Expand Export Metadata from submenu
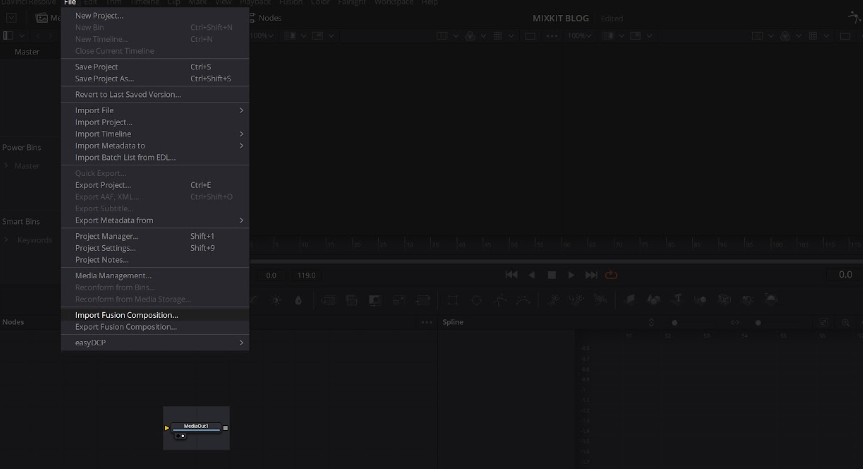The image size is (863, 469). point(241,220)
